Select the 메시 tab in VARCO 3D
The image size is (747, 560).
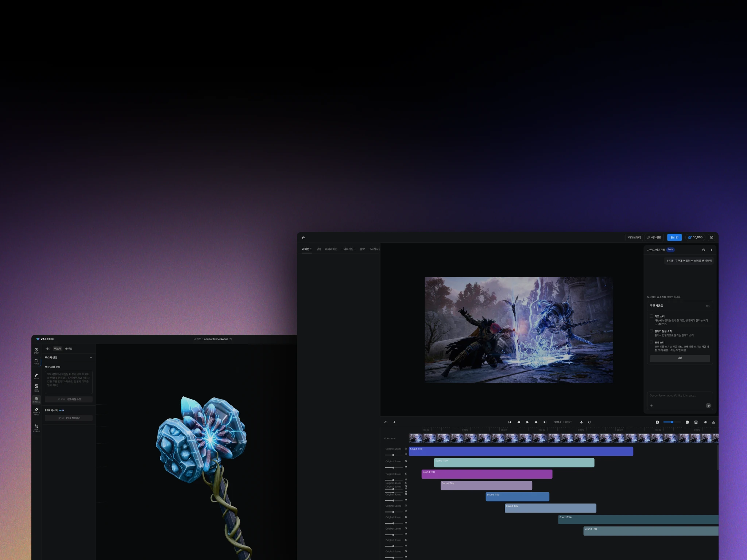pyautogui.click(x=48, y=349)
